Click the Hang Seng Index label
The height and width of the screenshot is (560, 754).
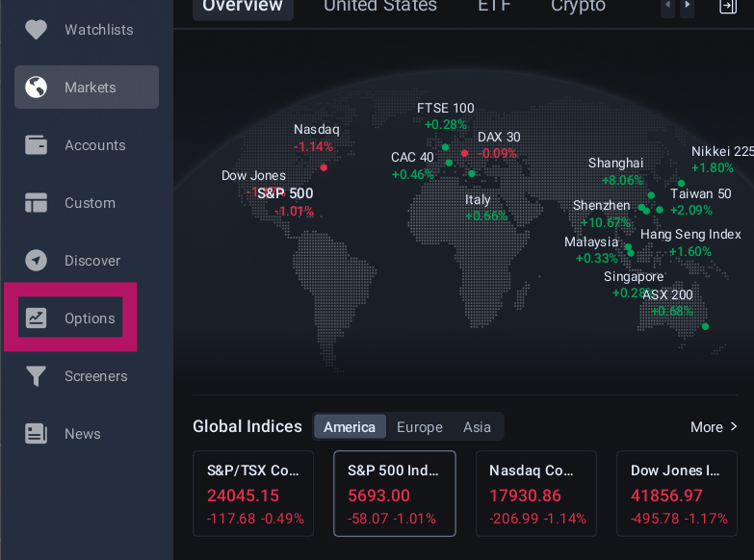click(x=690, y=234)
